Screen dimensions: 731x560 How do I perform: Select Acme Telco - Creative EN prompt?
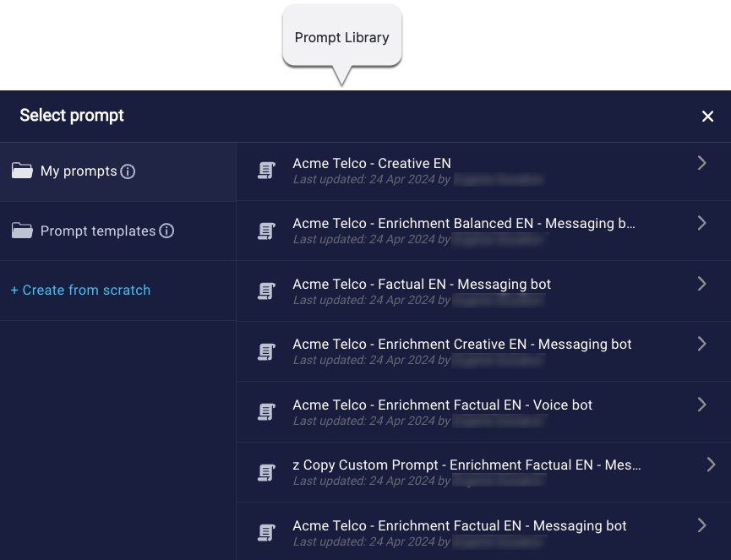(x=483, y=171)
